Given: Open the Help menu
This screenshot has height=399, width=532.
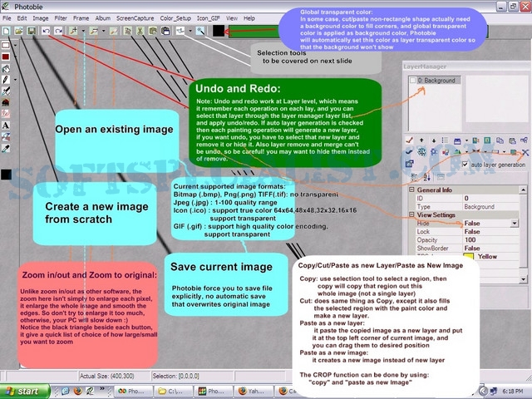Looking at the screenshot, I should pos(249,18).
